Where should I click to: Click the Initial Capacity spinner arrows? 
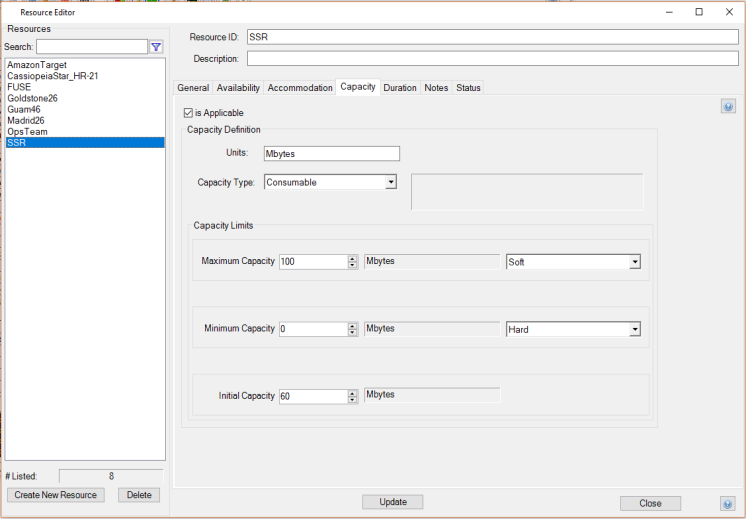(352, 396)
